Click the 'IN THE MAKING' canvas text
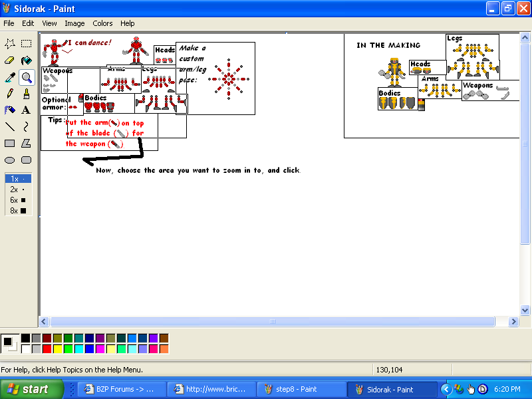Viewport: 532px width, 399px height. point(388,45)
